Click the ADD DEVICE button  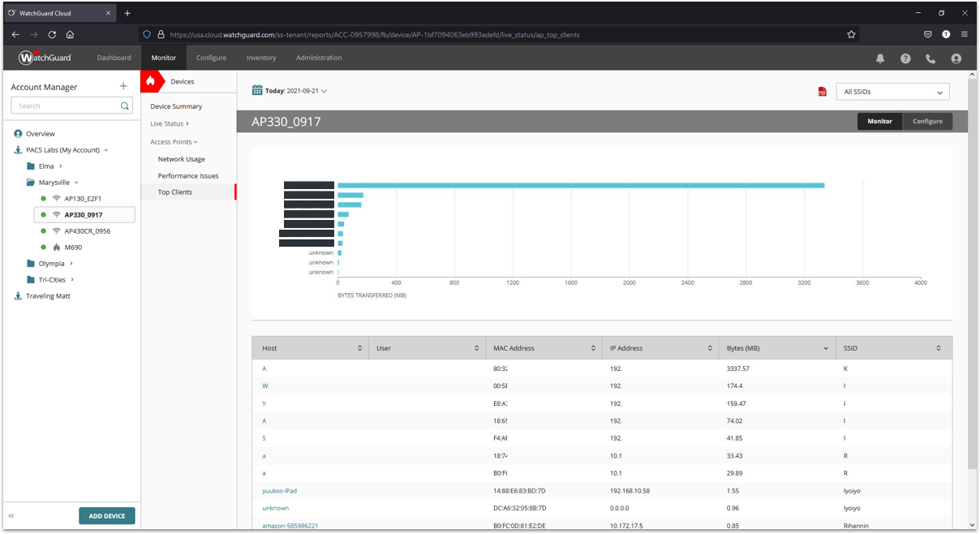106,516
